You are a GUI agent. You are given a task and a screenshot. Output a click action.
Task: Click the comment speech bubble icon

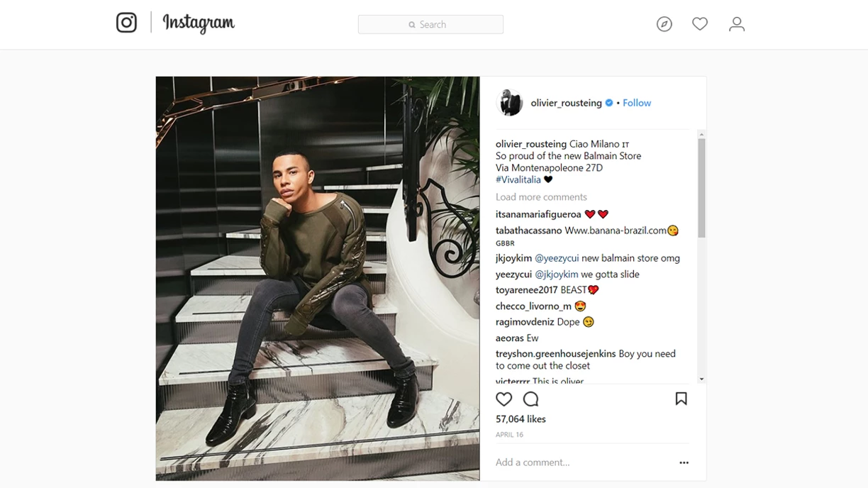[530, 399]
